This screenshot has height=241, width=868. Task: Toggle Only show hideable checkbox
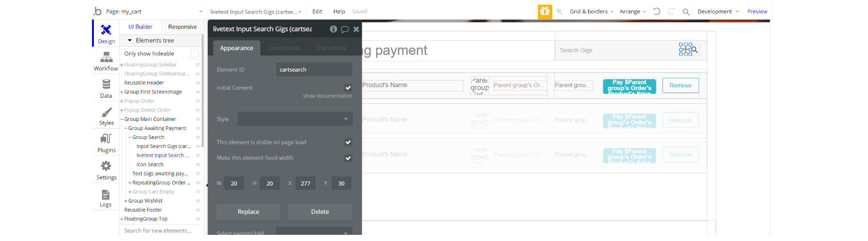(194, 54)
